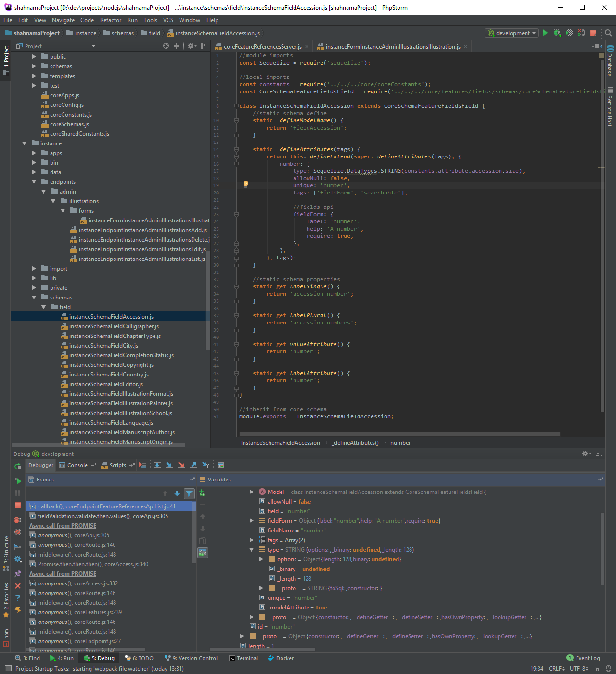This screenshot has width=616, height=674.
Task: Stop the running process with the red Stop icon
Action: click(x=593, y=33)
